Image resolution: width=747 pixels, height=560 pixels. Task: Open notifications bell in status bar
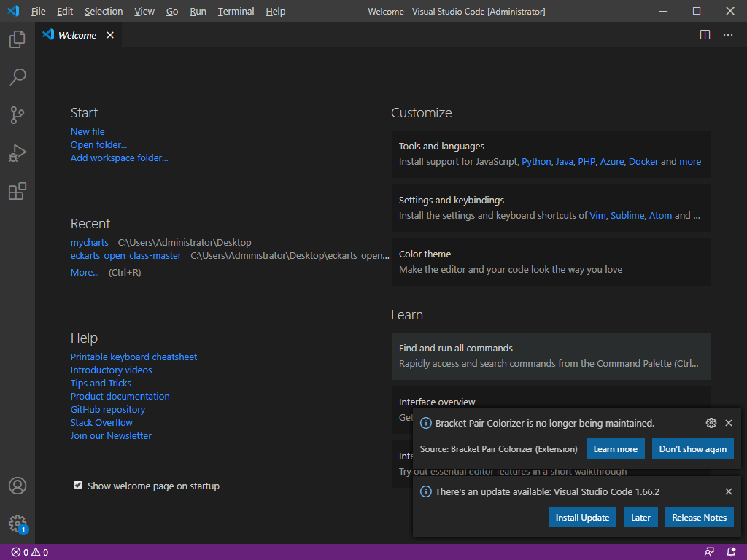coord(731,553)
